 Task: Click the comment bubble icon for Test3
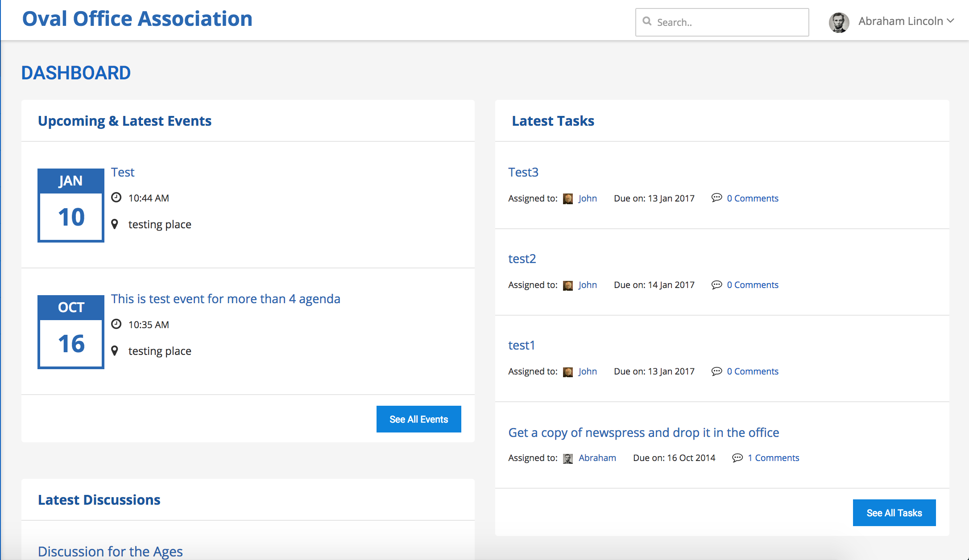(716, 198)
